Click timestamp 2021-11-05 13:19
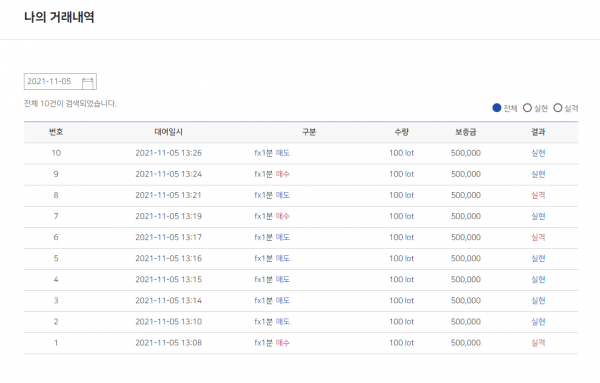Image resolution: width=600 pixels, height=383 pixels. 168,216
